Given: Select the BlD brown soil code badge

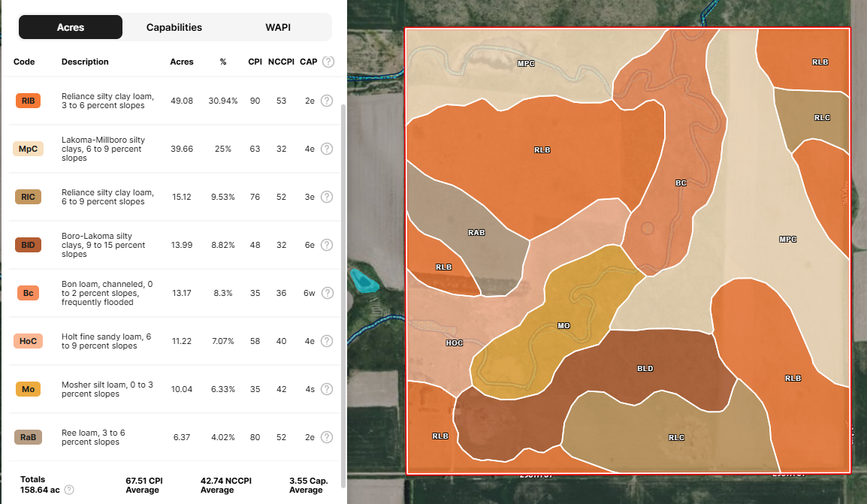Looking at the screenshot, I should (29, 245).
